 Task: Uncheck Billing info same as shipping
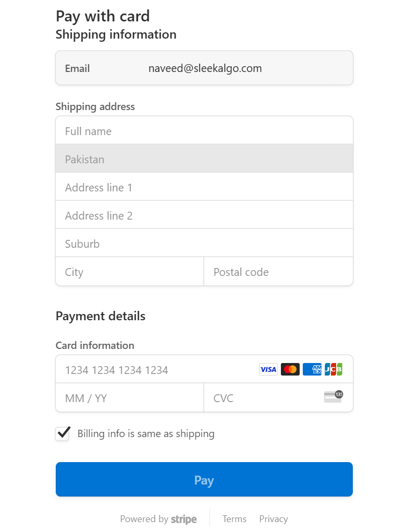click(63, 434)
